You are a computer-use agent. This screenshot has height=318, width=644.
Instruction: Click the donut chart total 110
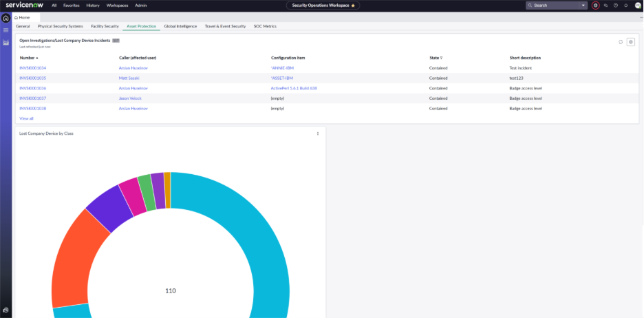coord(171,291)
